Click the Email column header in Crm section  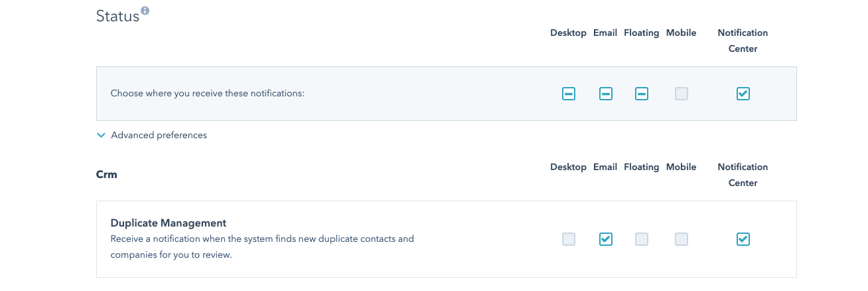[x=605, y=167]
